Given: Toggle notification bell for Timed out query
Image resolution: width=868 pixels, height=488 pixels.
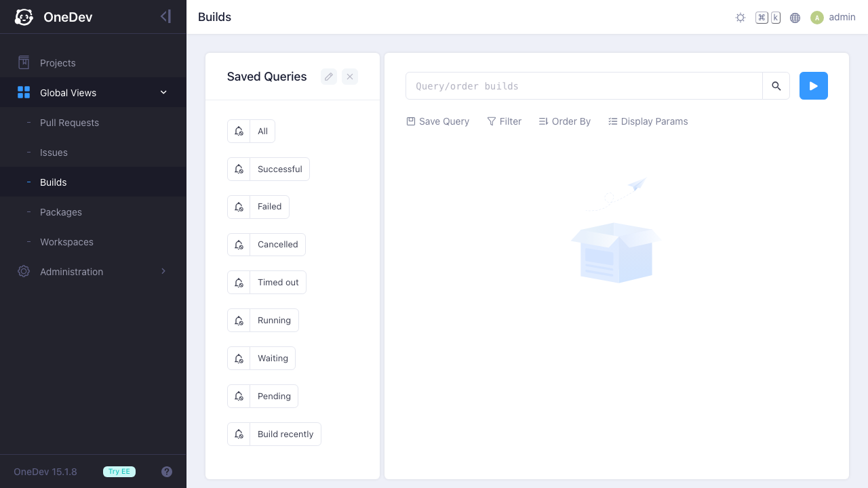Looking at the screenshot, I should 239,283.
